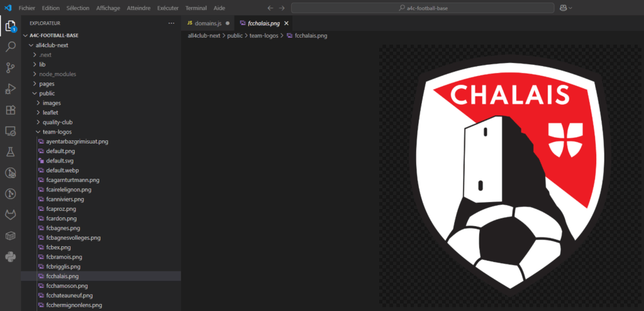
Task: Open fcbex.png file
Action: [58, 247]
